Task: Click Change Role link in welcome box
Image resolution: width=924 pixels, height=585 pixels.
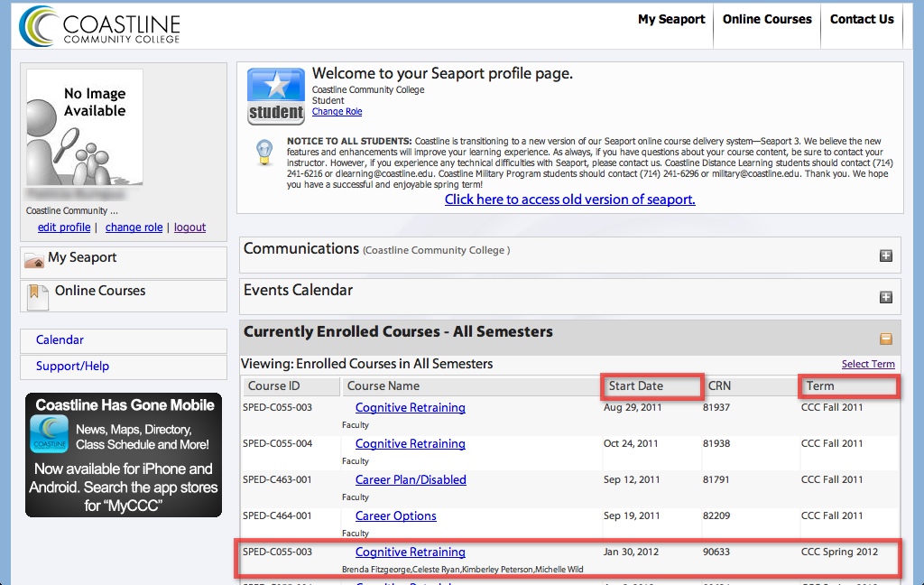Action: click(337, 111)
